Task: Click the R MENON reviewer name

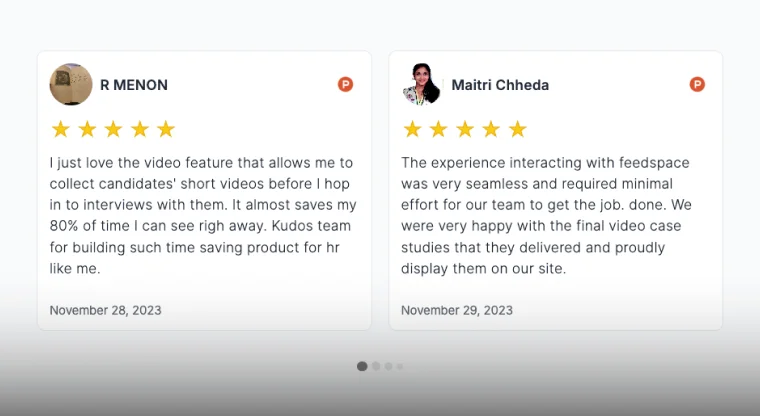Action: coord(134,85)
